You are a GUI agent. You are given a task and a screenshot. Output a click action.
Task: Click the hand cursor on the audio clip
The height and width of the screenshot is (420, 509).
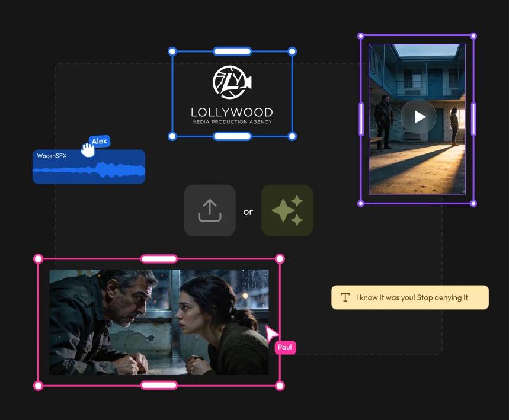[x=88, y=150]
